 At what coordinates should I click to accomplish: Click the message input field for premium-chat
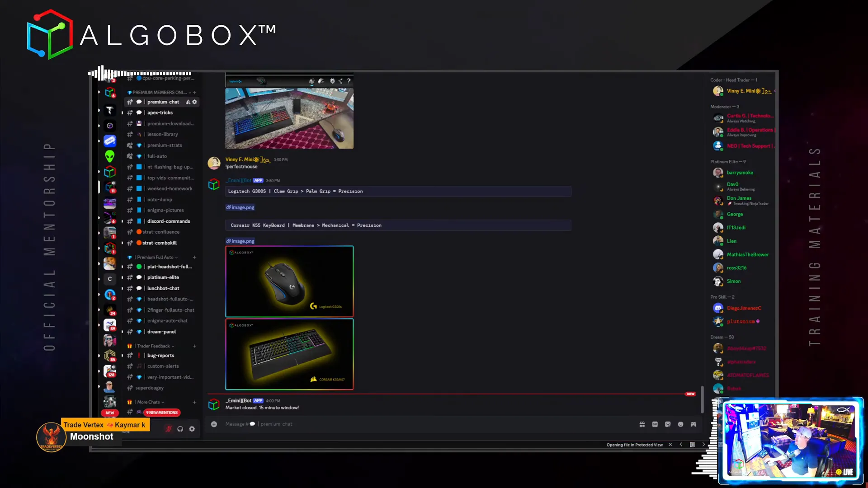[425, 424]
